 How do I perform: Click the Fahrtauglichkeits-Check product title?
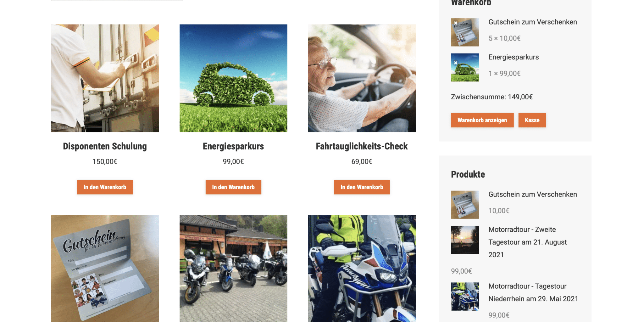(x=362, y=146)
